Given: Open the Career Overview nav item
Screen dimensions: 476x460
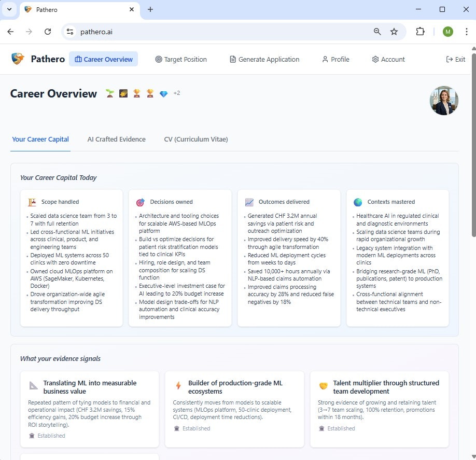Looking at the screenshot, I should pos(103,59).
